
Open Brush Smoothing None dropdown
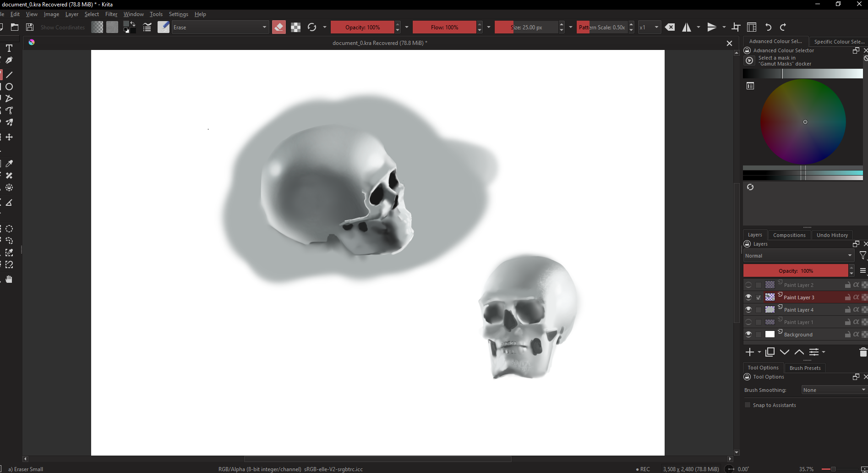(834, 390)
